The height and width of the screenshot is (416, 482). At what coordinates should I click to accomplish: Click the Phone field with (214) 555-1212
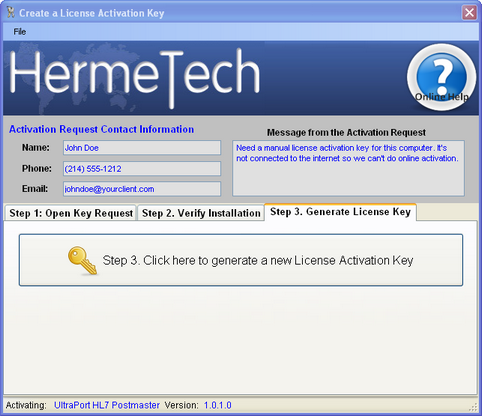click(142, 169)
